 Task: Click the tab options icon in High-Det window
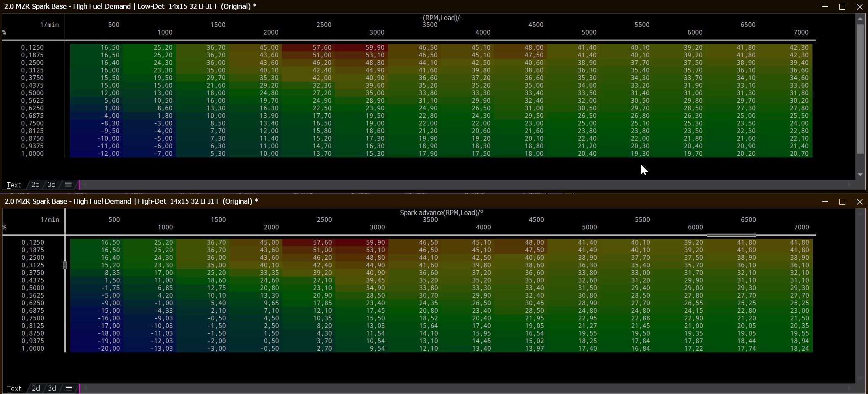pos(69,388)
